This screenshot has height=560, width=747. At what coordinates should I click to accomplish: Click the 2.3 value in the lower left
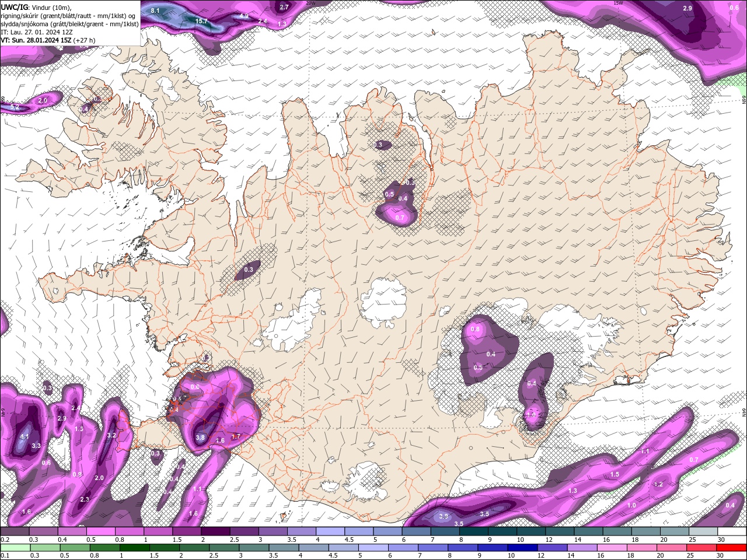coord(85,499)
